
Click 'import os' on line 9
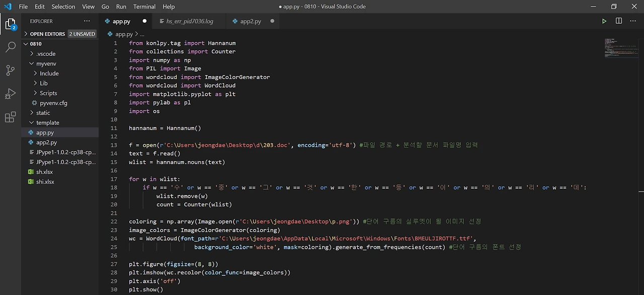click(144, 111)
